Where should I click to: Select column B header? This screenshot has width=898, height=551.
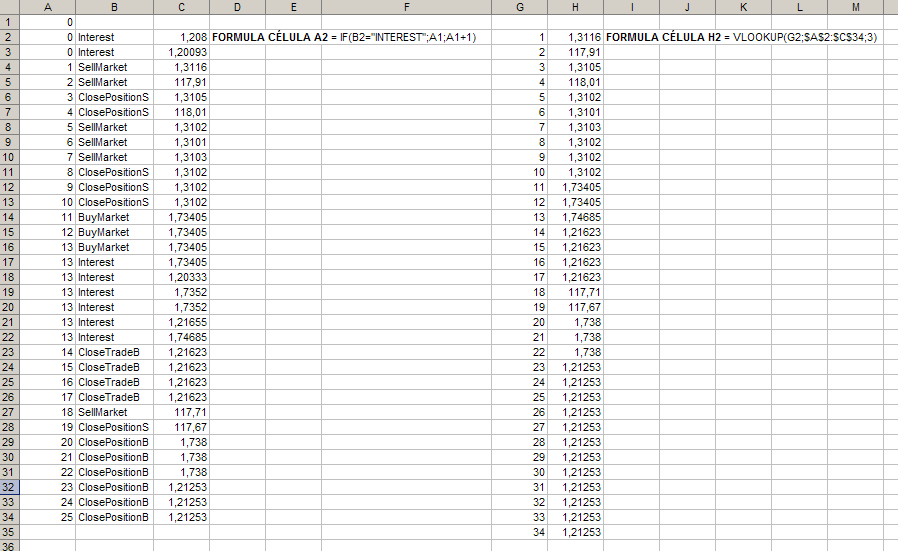click(114, 7)
